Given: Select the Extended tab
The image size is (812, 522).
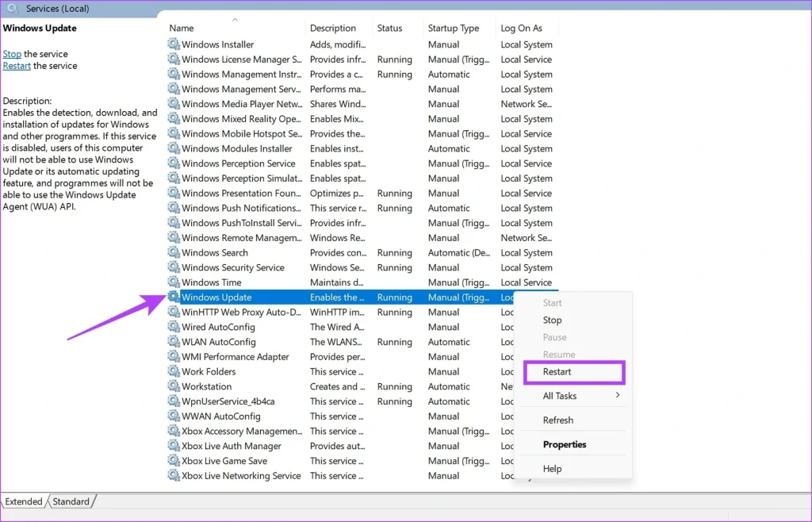Looking at the screenshot, I should coord(24,501).
